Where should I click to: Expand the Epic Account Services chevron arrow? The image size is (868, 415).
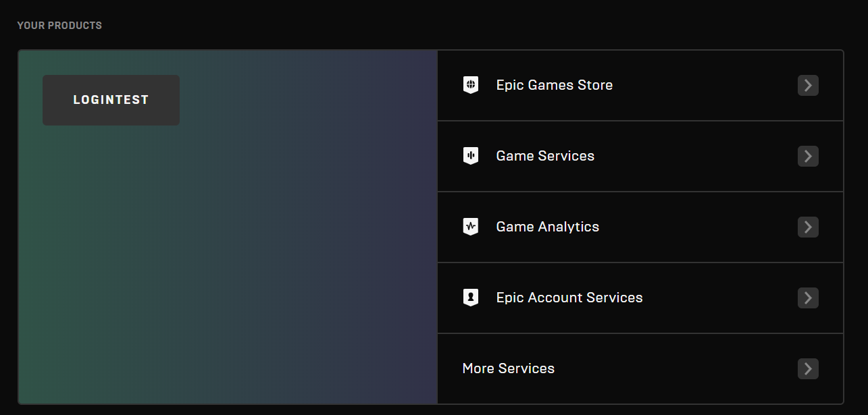click(808, 298)
